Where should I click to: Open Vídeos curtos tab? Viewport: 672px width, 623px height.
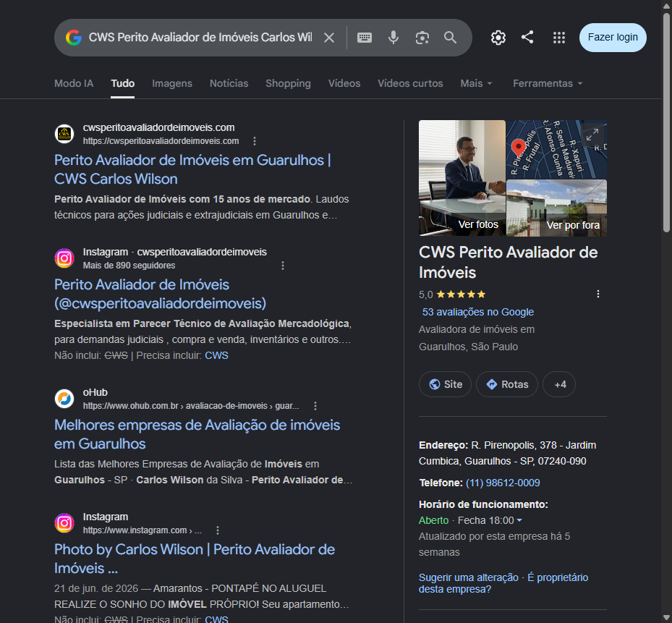click(x=410, y=83)
